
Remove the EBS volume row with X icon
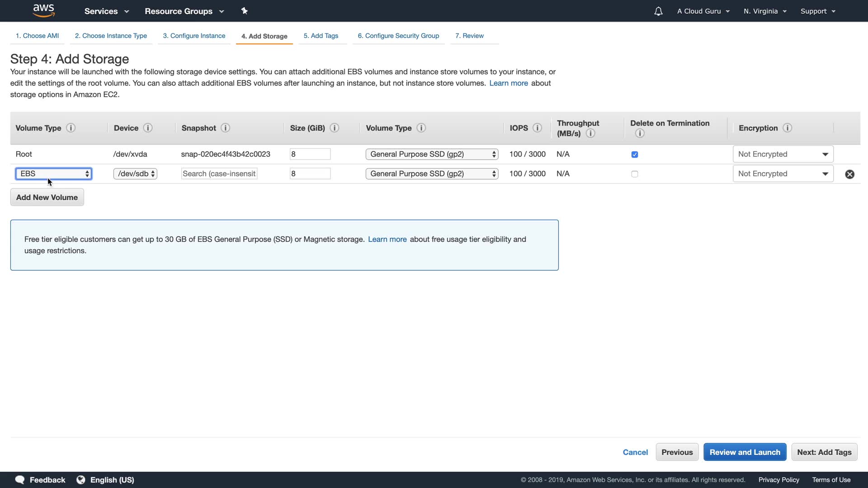point(849,174)
